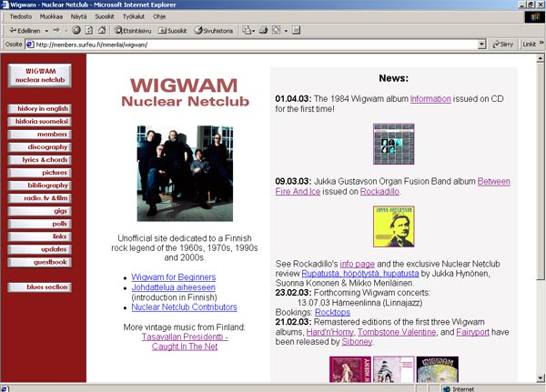Follow the Johdattelua aiheeseen link
Viewport: 546px width, 392px height.
tap(174, 287)
